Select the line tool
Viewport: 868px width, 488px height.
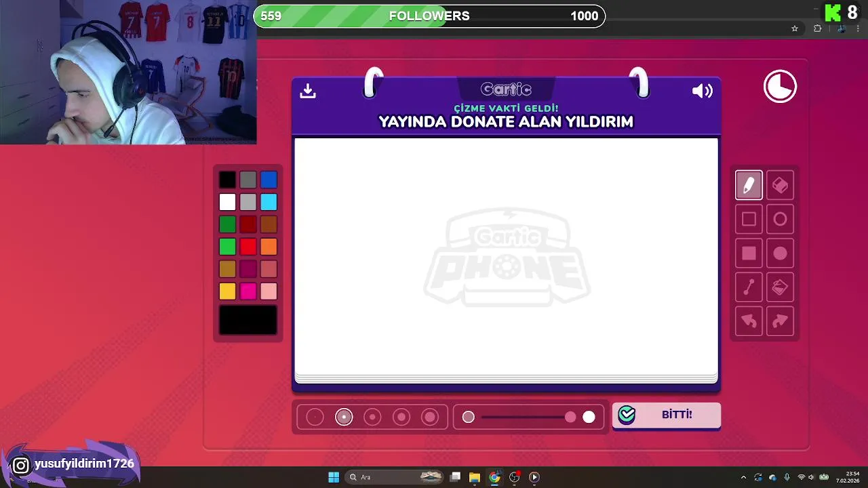(x=749, y=287)
